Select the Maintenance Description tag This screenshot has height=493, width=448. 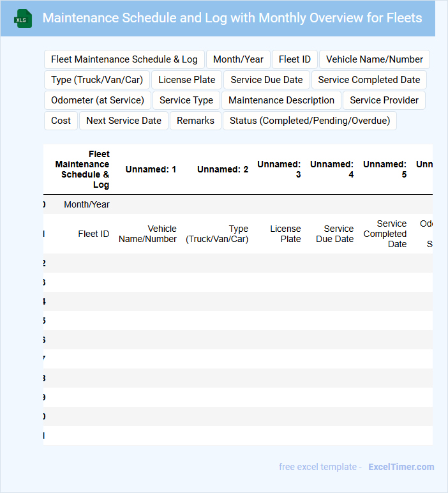click(281, 100)
